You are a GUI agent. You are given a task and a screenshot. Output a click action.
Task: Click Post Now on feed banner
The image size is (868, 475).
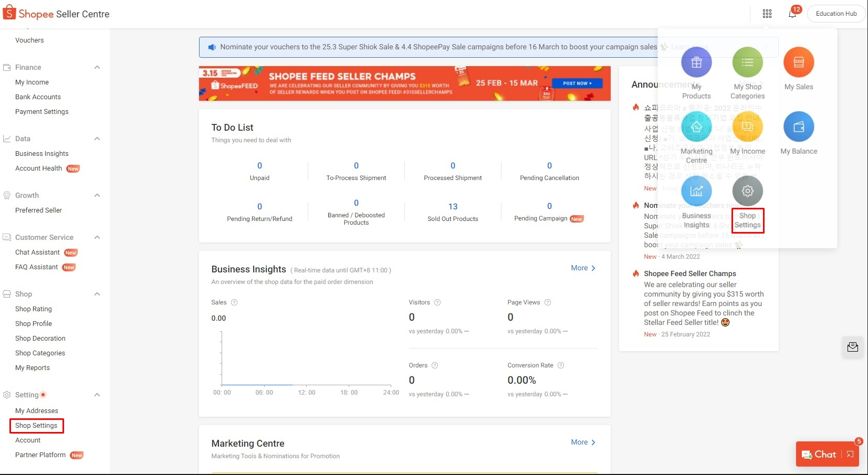(577, 83)
